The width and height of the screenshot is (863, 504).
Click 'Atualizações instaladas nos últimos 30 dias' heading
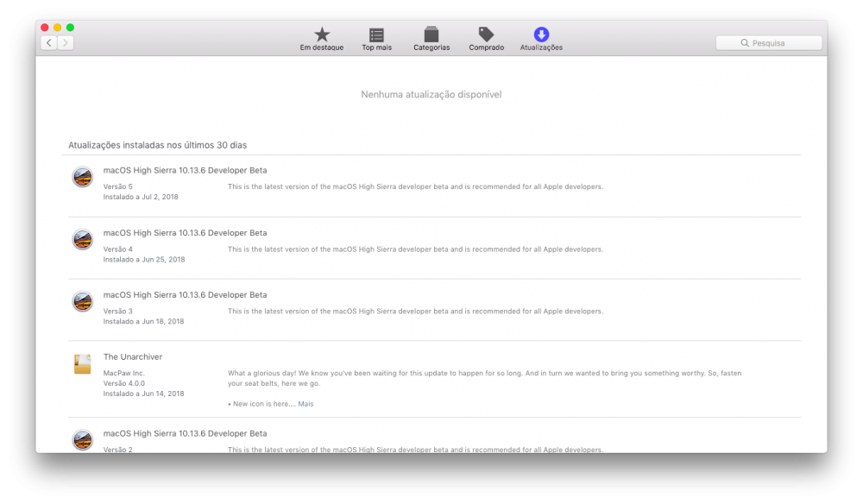click(x=157, y=145)
